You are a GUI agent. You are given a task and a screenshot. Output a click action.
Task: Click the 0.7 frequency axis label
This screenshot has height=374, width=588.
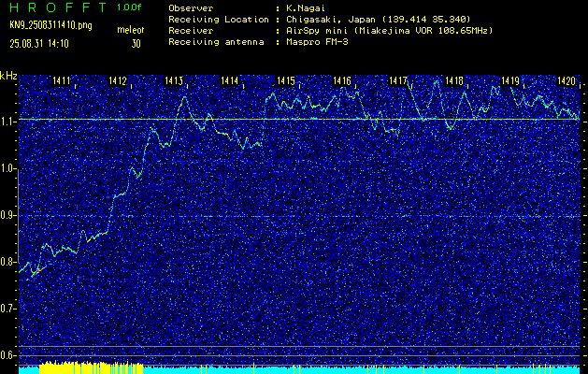[x=7, y=309]
